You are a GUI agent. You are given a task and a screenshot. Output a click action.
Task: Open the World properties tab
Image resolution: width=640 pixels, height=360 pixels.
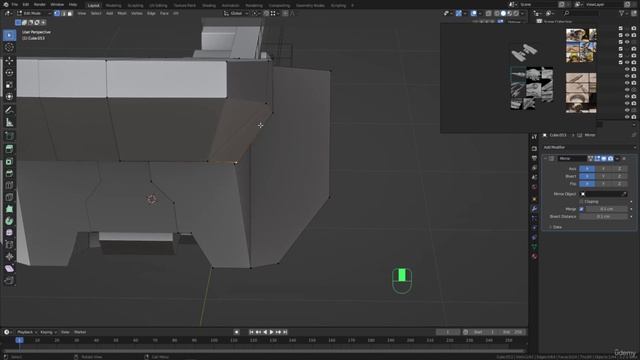[534, 187]
